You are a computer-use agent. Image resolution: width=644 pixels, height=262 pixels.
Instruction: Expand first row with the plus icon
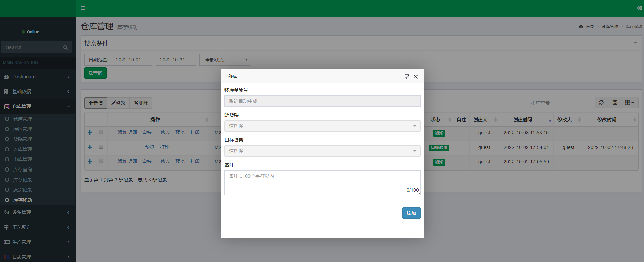coord(90,133)
